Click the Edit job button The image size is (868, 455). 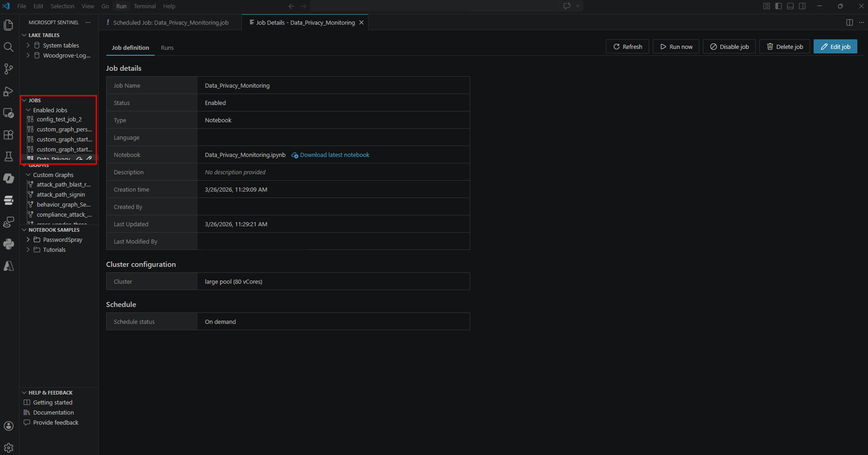835,46
